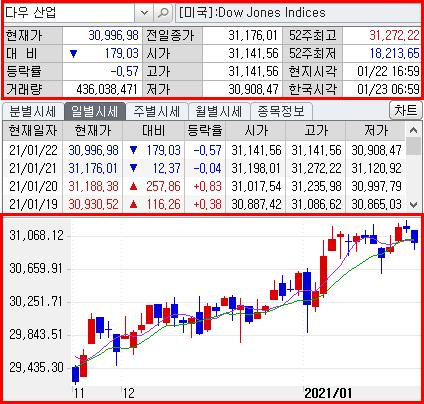This screenshot has height=404, width=424.
Task: Click the 현재일자 column header
Action: [33, 131]
